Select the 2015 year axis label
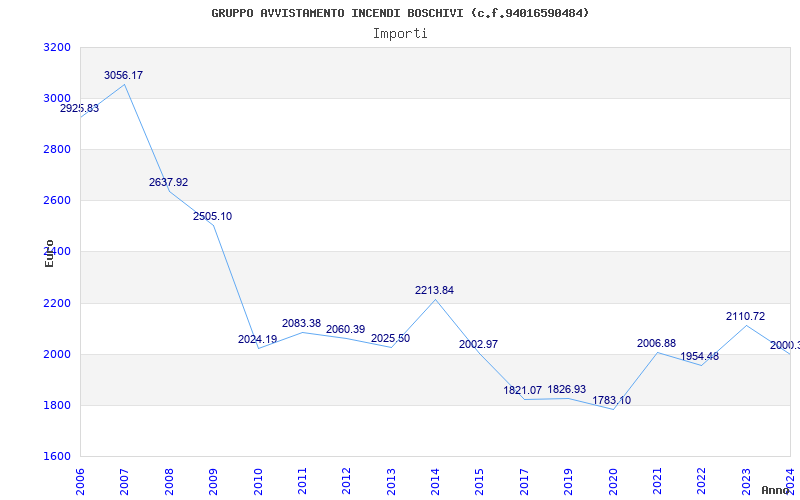The height and width of the screenshot is (500, 800). tap(480, 482)
